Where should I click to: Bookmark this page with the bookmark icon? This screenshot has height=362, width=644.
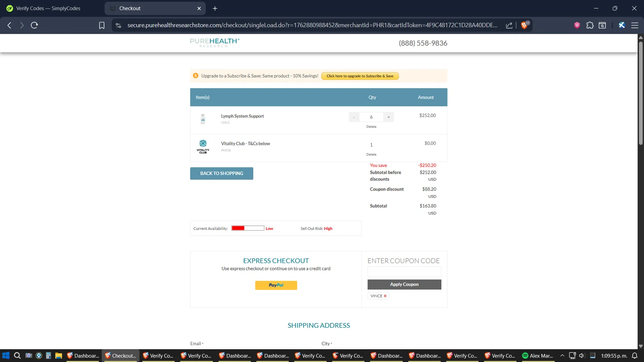point(102,25)
